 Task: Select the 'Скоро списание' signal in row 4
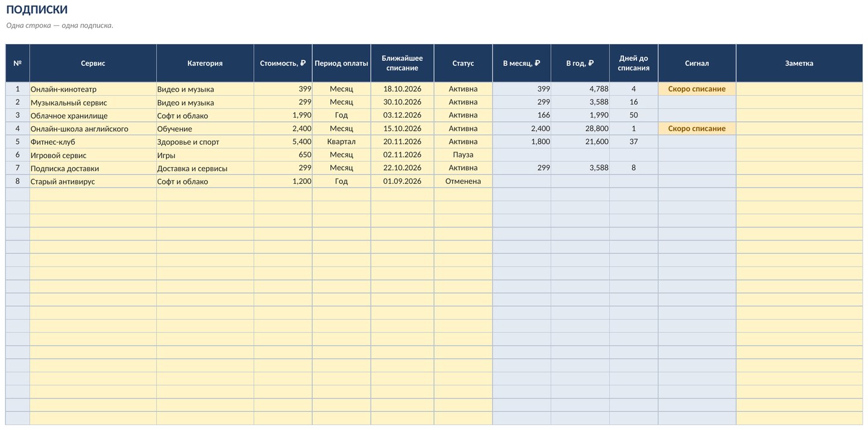coord(697,128)
